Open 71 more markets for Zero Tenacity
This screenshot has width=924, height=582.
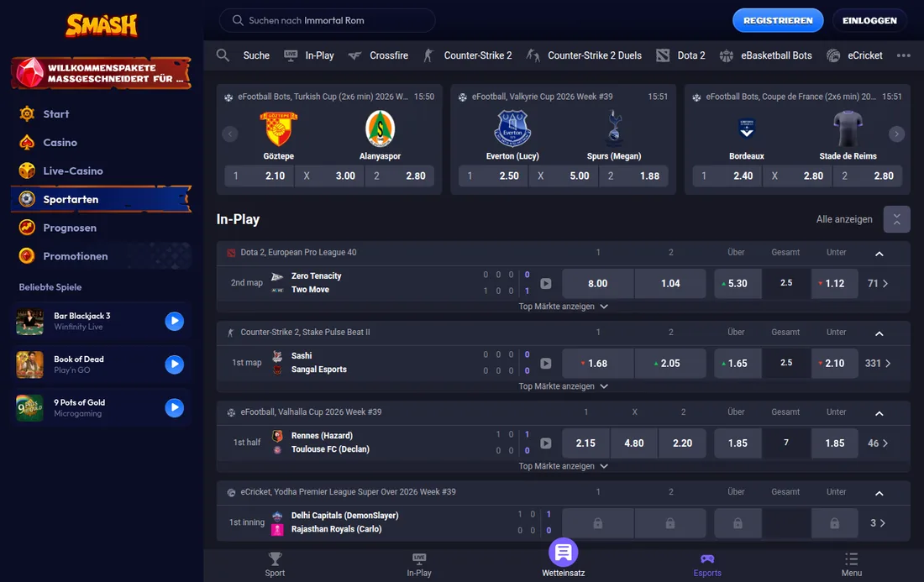click(x=878, y=283)
